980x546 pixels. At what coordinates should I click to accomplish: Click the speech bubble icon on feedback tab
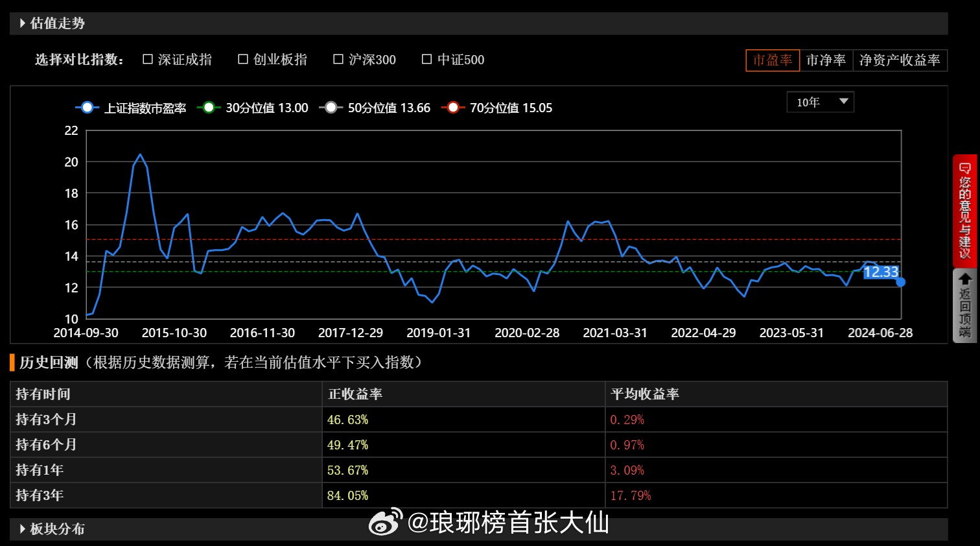pyautogui.click(x=965, y=168)
